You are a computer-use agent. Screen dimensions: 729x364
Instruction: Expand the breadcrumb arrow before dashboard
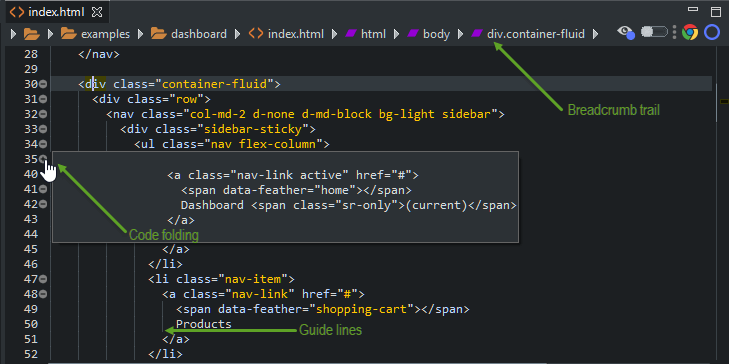click(140, 33)
